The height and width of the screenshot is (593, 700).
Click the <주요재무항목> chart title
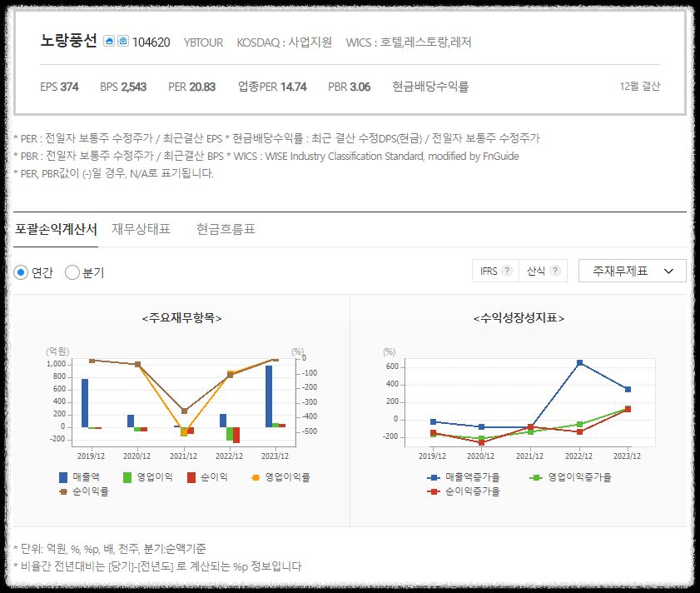pos(181,318)
